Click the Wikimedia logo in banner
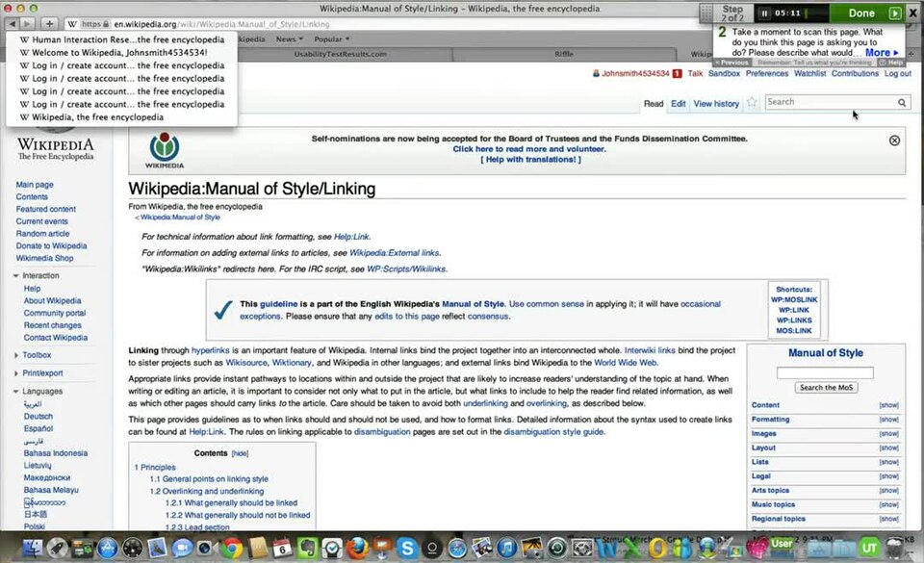The height and width of the screenshot is (563, 924). [165, 151]
